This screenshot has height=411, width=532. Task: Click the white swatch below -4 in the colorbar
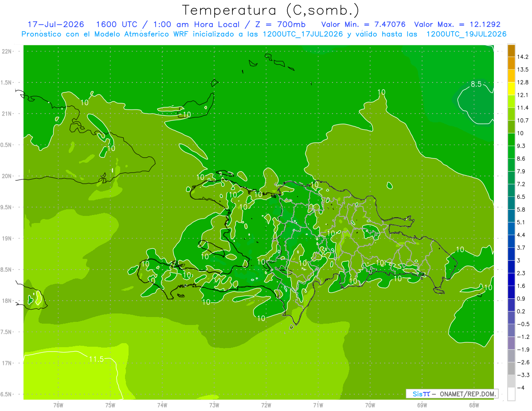tap(511, 394)
